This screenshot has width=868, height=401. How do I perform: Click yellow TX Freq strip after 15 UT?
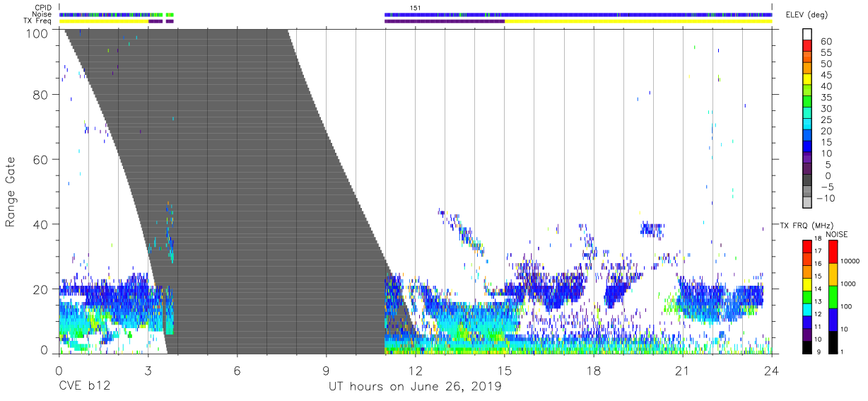[638, 21]
